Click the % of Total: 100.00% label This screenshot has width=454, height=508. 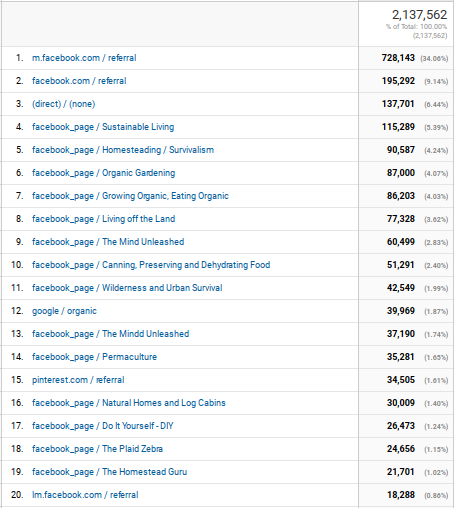[417, 27]
